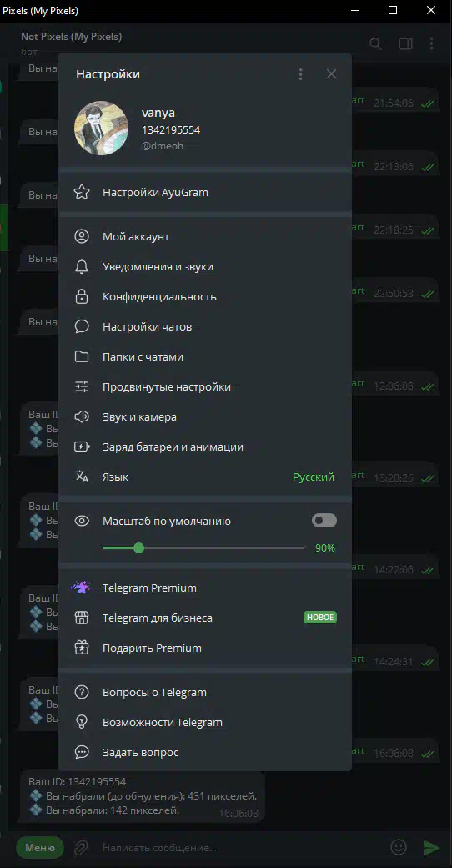
Task: Click the attach paperclip icon
Action: point(82,847)
